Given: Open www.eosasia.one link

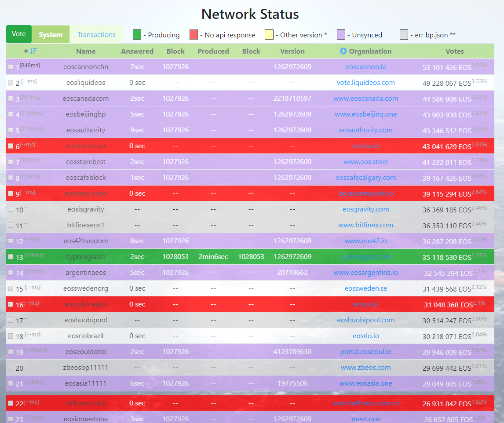Looking at the screenshot, I should [x=366, y=383].
